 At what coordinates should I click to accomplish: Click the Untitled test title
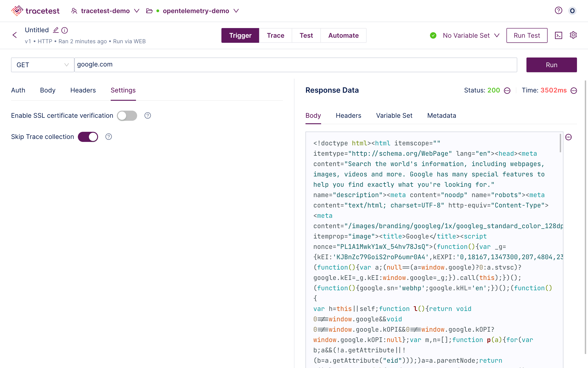click(x=37, y=30)
